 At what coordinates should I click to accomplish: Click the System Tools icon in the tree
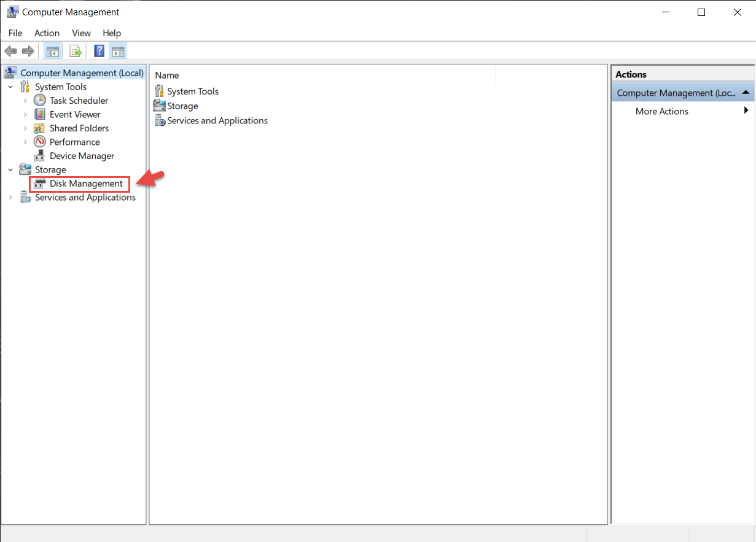click(25, 87)
